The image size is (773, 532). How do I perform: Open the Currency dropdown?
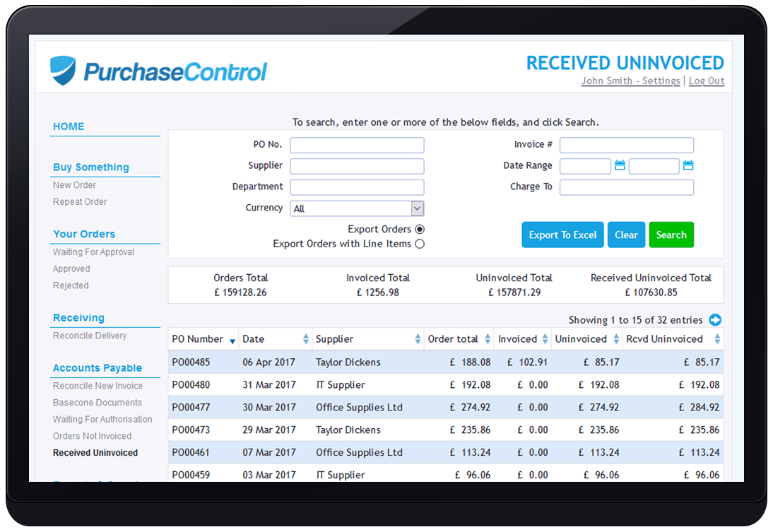(x=357, y=208)
